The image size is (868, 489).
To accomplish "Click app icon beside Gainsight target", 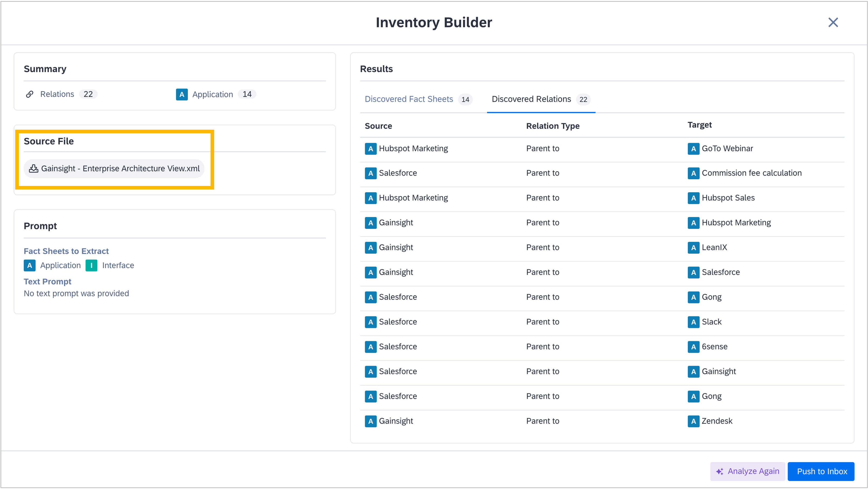I will [x=694, y=371].
